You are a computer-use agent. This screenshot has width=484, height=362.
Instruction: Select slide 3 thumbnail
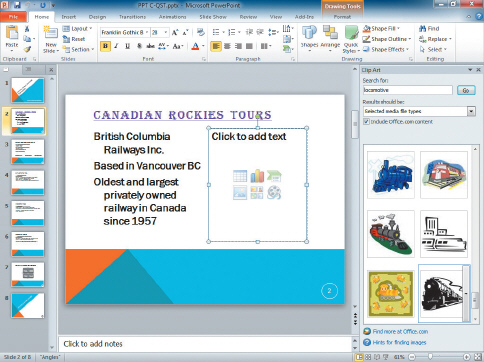point(28,152)
